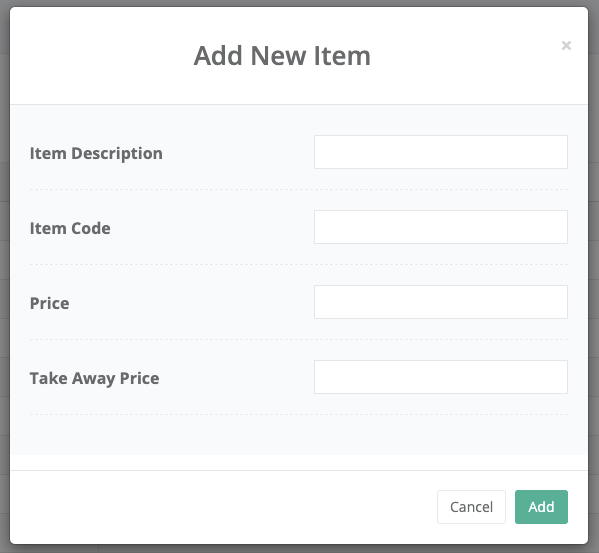Close the Add New Item dialog

pos(566,45)
